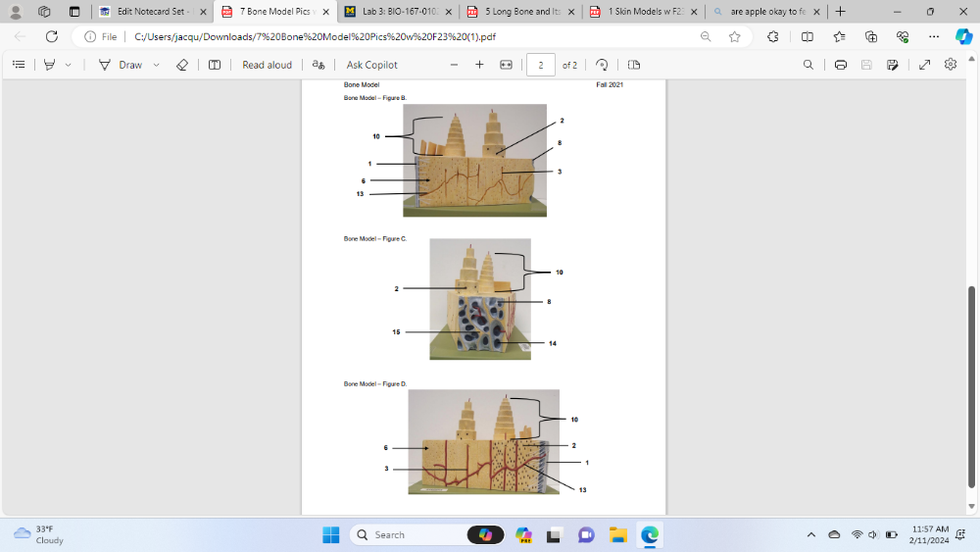The height and width of the screenshot is (552, 980).
Task: Click the page number input field
Action: point(541,65)
